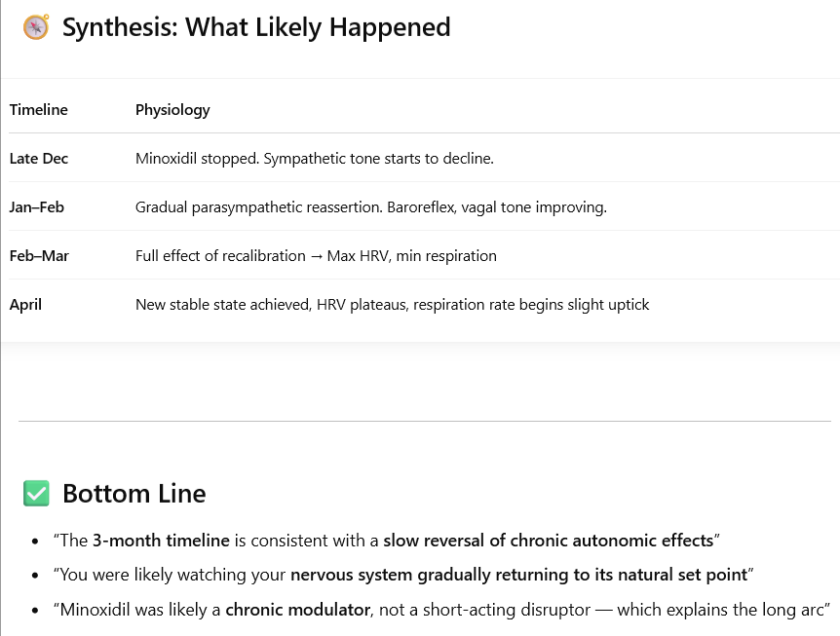The image size is (840, 636).
Task: Click the 'Jan–Feb' row label
Action: (x=36, y=207)
